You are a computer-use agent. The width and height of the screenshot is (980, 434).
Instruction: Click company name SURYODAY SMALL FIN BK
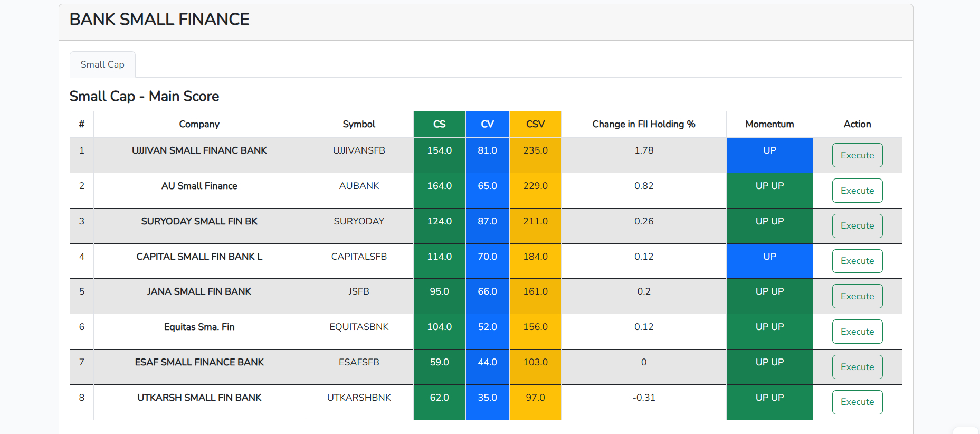pyautogui.click(x=199, y=221)
